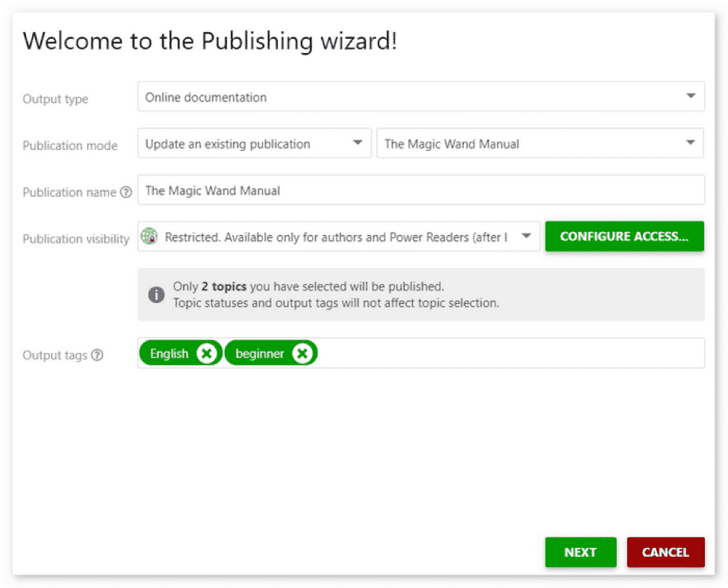The image size is (728, 588).
Task: Click the info icon in the topics notice
Action: click(156, 295)
